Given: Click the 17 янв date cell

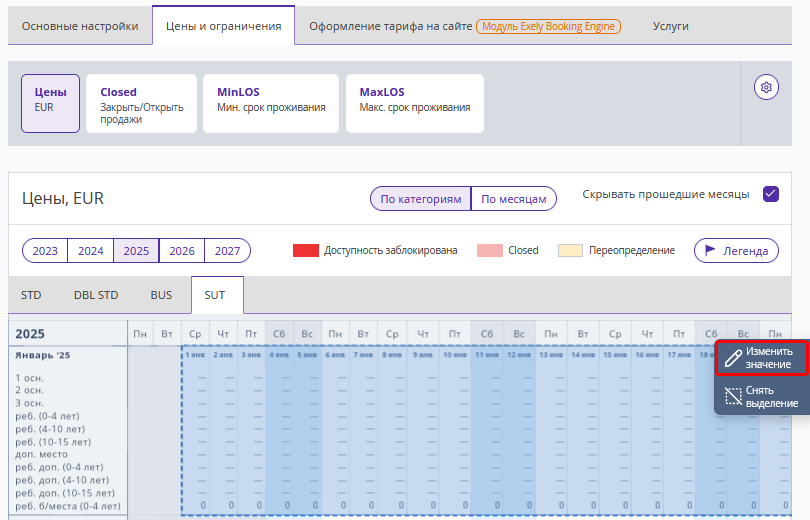Looking at the screenshot, I should (x=679, y=355).
